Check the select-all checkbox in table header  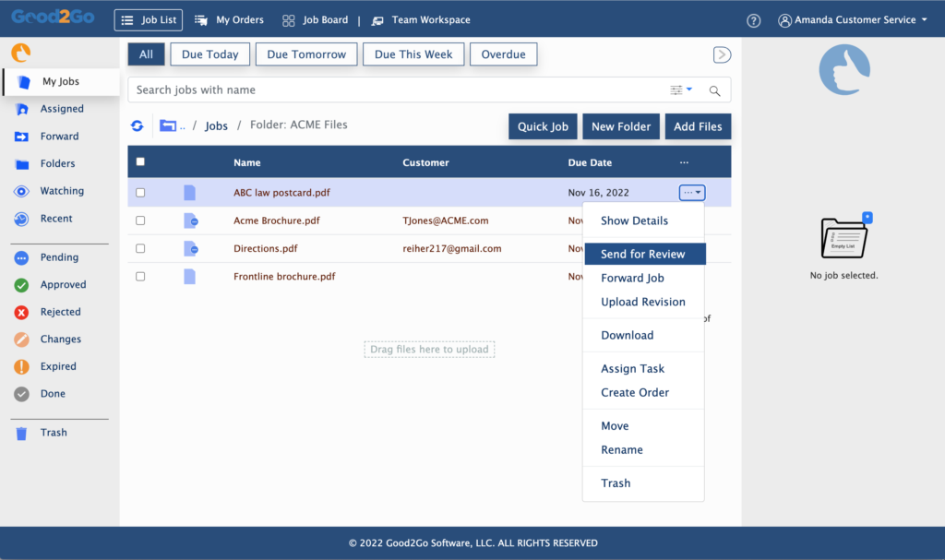point(140,161)
